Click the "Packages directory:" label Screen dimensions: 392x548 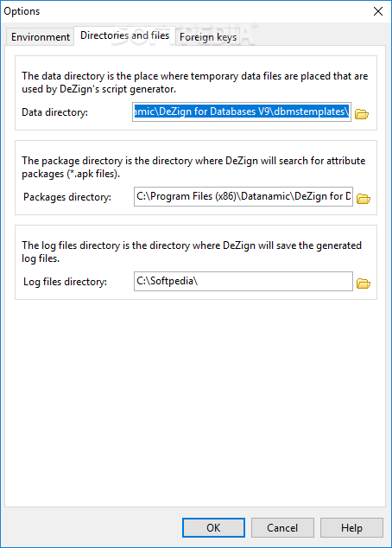click(x=67, y=197)
